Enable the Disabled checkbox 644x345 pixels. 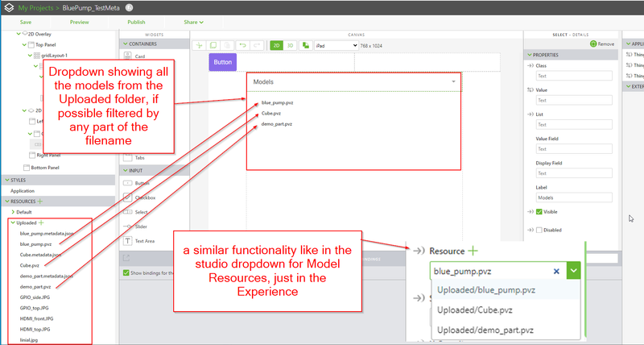[540, 230]
